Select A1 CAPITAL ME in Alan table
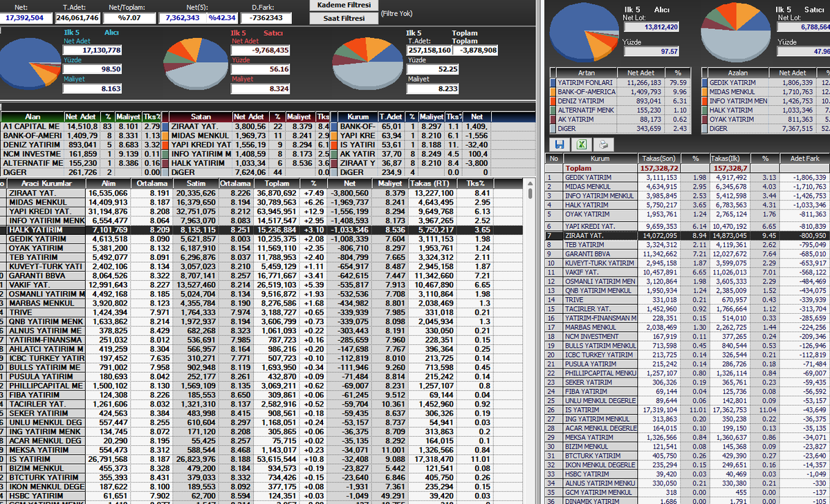Viewport: 830px width, 504px height. click(81, 127)
